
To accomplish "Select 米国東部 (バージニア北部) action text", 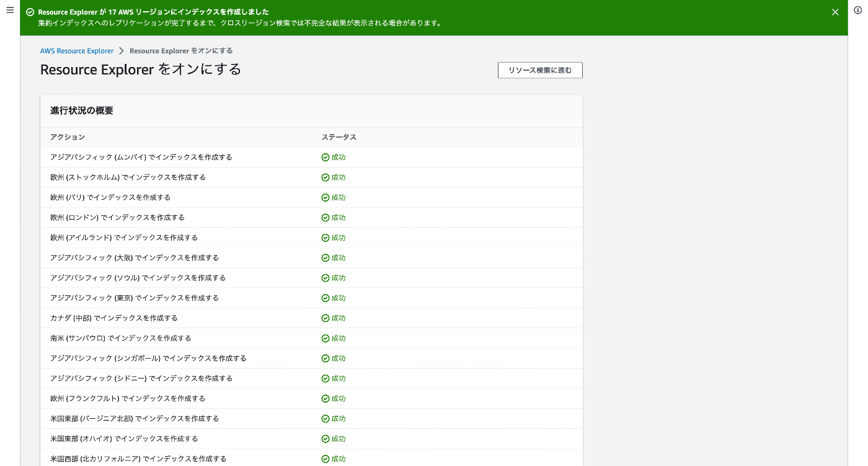I will pyautogui.click(x=135, y=419).
